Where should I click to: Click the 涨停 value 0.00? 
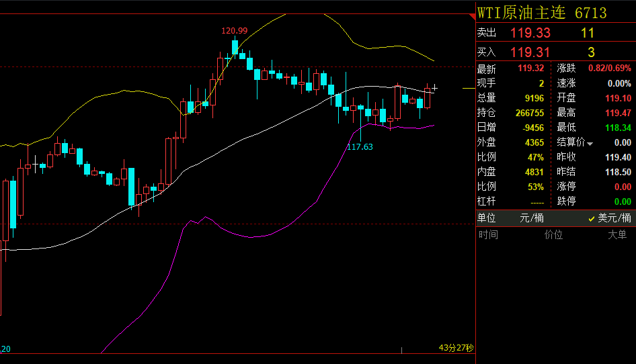tap(623, 187)
